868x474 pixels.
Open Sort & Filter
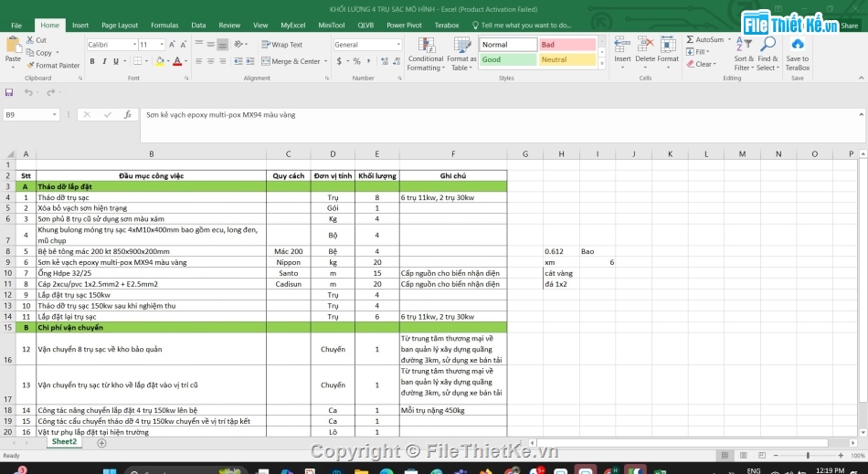744,54
